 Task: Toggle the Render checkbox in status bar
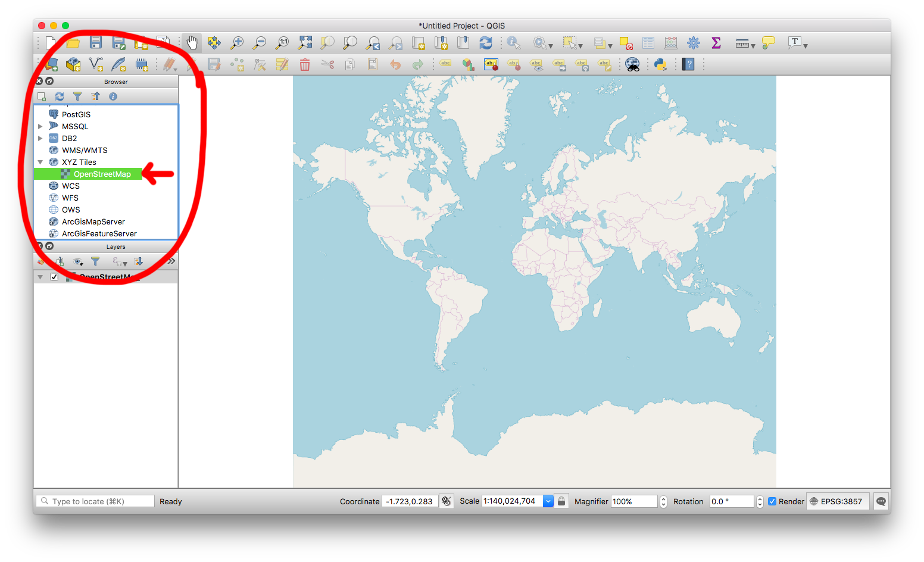tap(772, 501)
